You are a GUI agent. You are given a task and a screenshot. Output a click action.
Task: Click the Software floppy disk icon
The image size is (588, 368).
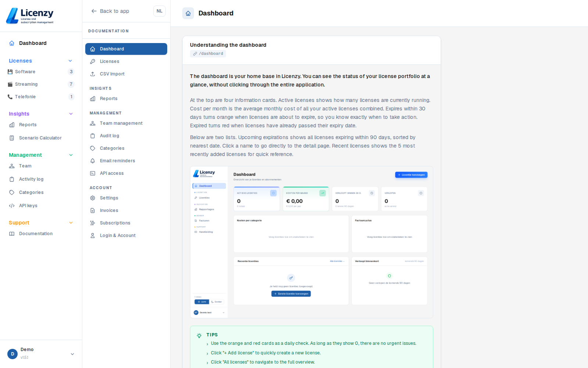coord(10,72)
